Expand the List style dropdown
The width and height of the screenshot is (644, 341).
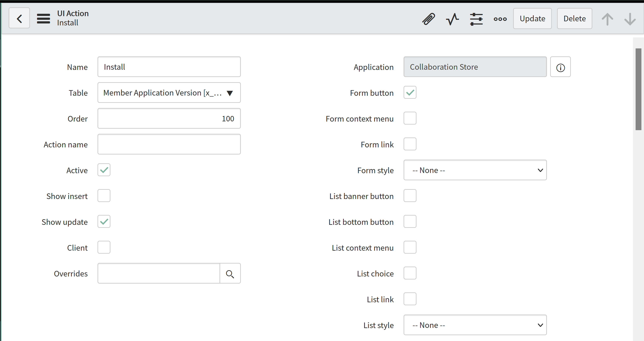click(475, 325)
